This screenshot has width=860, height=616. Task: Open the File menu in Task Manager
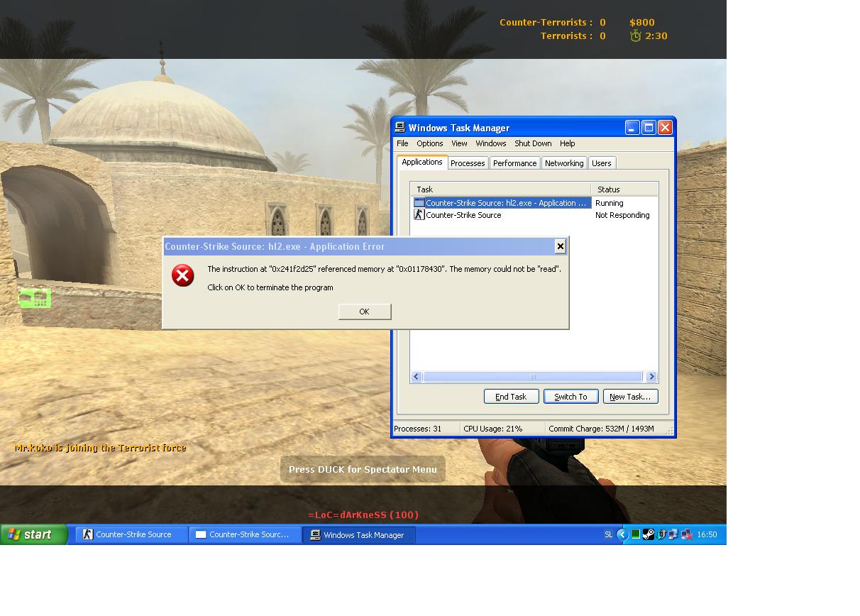pos(402,143)
